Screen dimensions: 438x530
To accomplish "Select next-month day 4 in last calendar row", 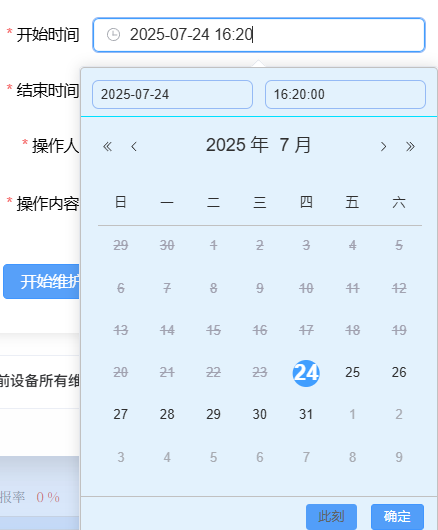I will tap(167, 457).
